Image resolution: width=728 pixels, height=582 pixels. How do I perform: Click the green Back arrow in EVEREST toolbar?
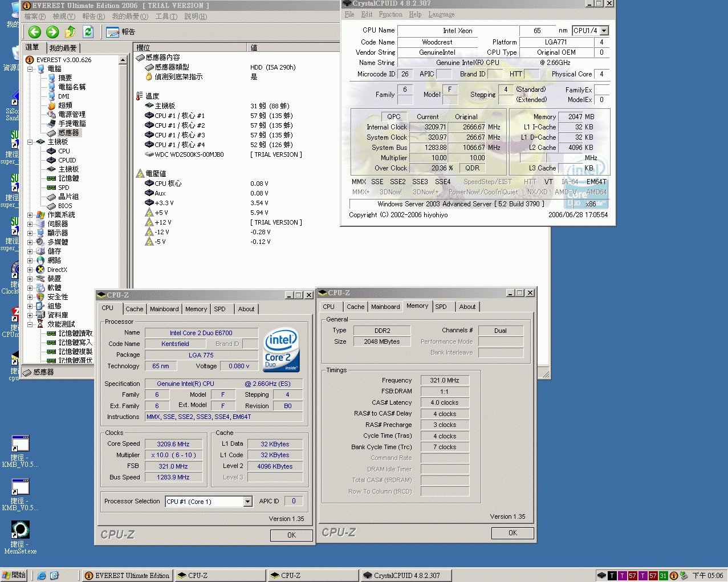point(35,32)
